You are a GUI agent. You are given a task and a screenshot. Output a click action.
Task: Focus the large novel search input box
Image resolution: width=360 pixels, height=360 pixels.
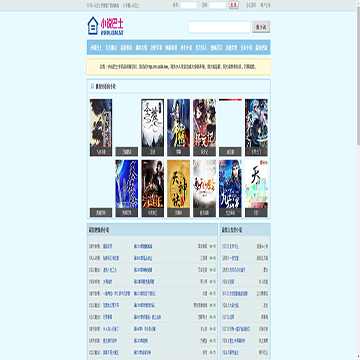point(219,27)
